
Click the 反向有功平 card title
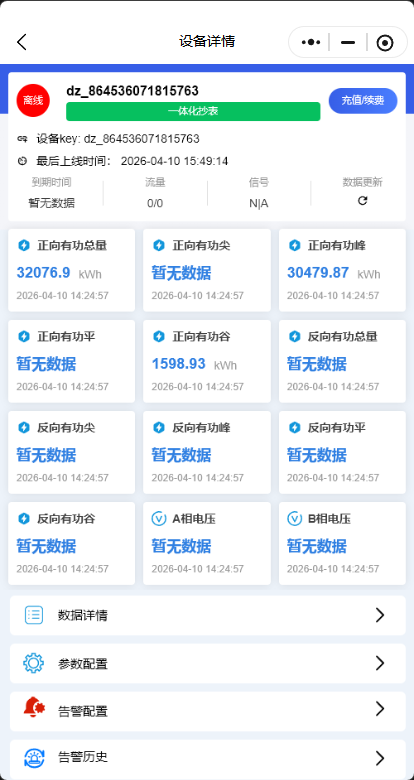coord(337,428)
